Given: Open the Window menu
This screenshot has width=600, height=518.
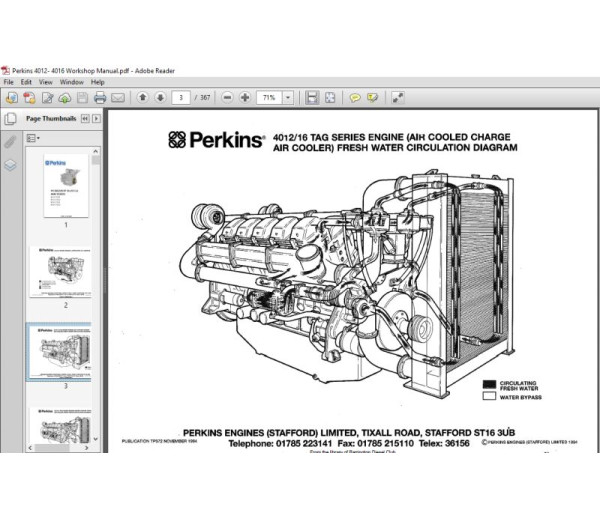Looking at the screenshot, I should tap(71, 82).
